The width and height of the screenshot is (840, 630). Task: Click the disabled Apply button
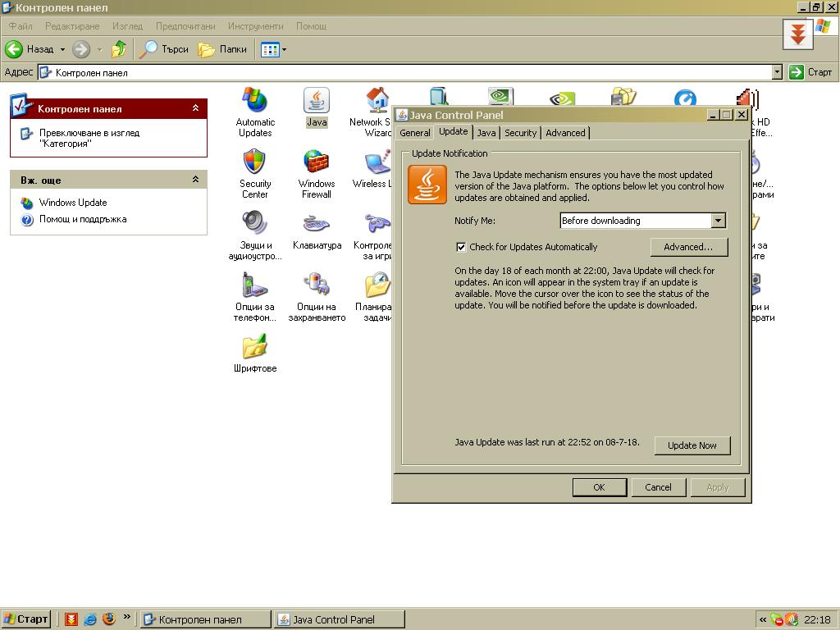pos(717,487)
